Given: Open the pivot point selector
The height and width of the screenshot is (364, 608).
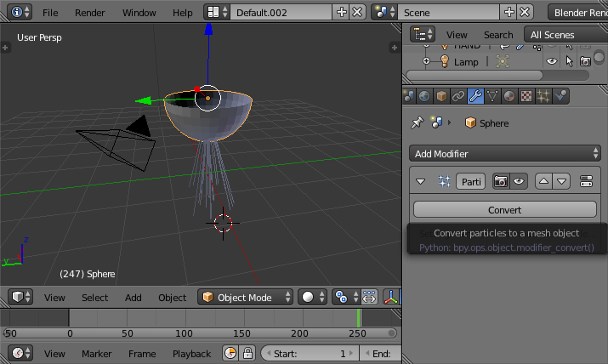Looking at the screenshot, I should tap(346, 298).
